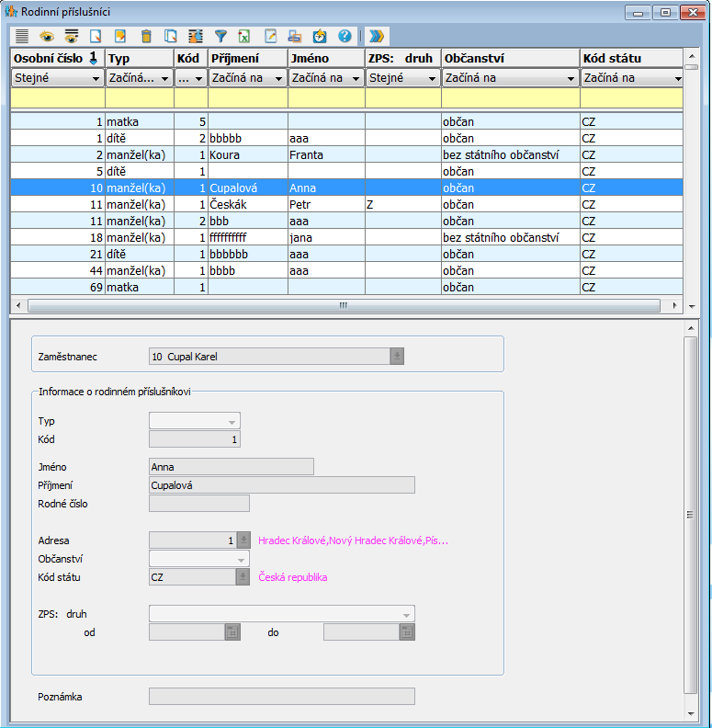Click the horizontal scrollbar under the table
This screenshot has height=728, width=712.
(345, 305)
